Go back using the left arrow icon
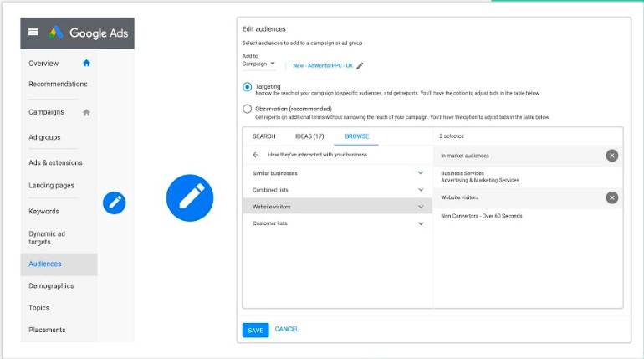The width and height of the screenshot is (644, 359). click(x=255, y=155)
